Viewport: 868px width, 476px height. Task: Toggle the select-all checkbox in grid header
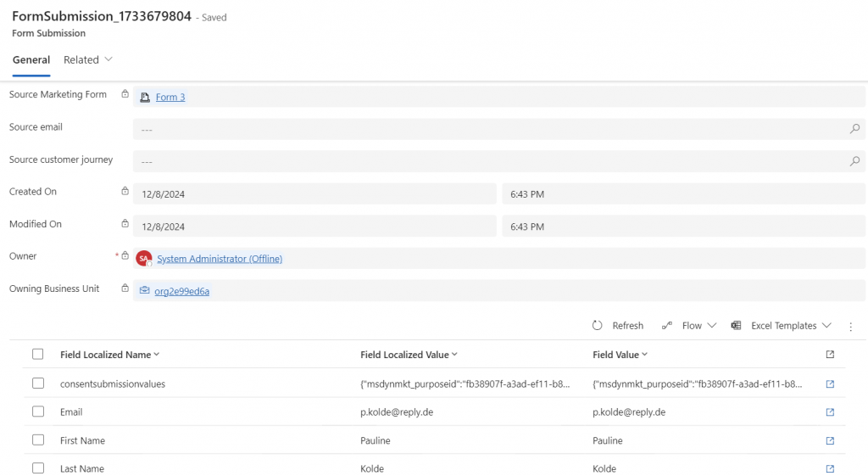coord(37,354)
